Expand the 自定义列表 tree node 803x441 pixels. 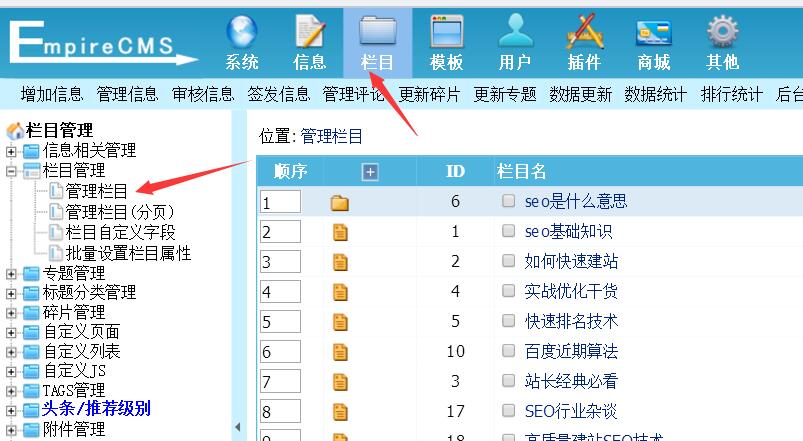(x=11, y=352)
